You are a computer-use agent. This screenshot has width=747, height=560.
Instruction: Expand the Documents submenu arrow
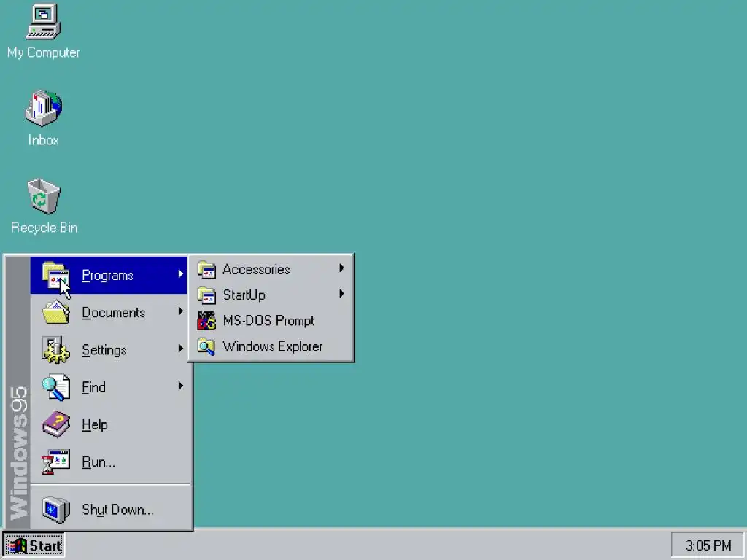point(181,311)
